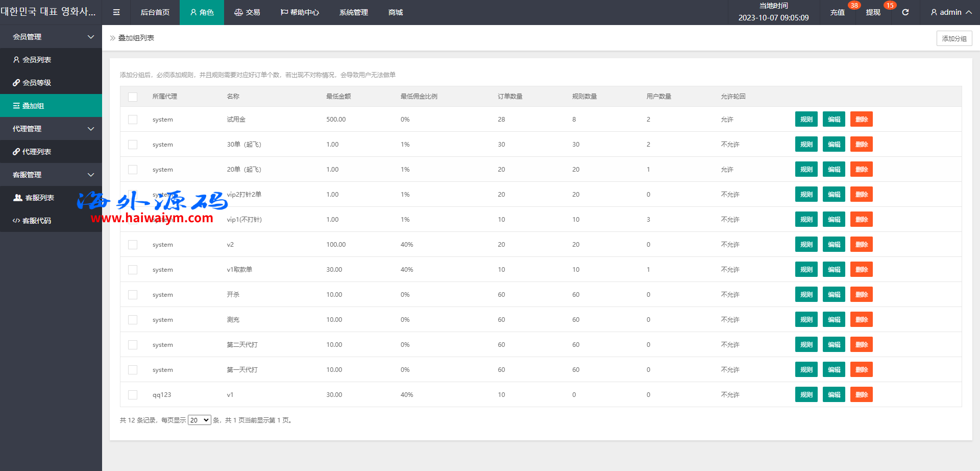Viewport: 980px width, 471px height.
Task: Open the per-page records dropdown showing 20
Action: 199,420
